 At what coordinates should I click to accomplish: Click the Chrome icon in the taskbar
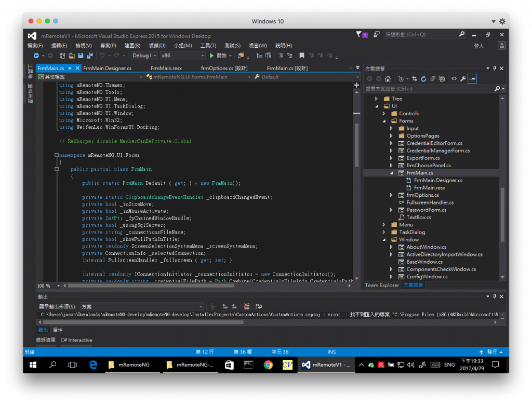tap(268, 365)
